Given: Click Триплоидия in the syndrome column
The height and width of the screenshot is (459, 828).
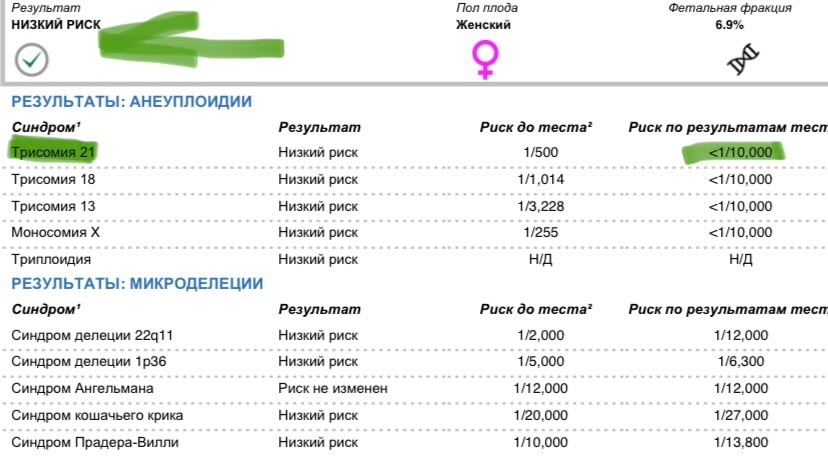Looking at the screenshot, I should [x=51, y=259].
